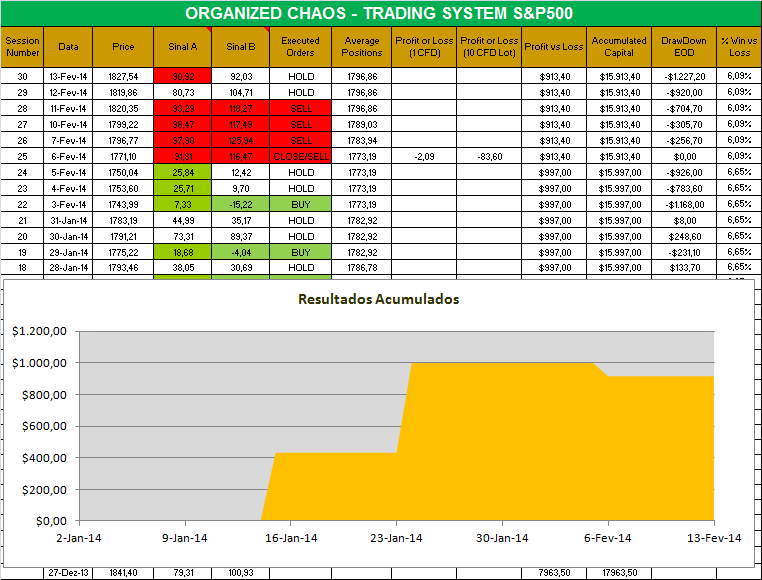Select the Session Number column header
762x580 pixels.
pos(22,47)
